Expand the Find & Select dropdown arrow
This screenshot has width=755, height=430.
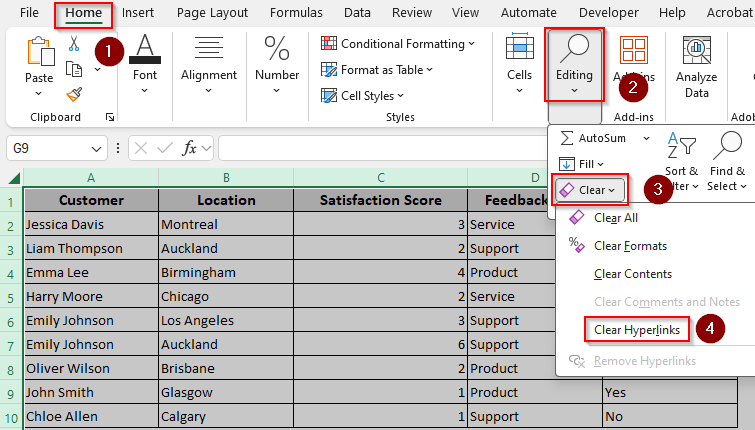[x=743, y=186]
